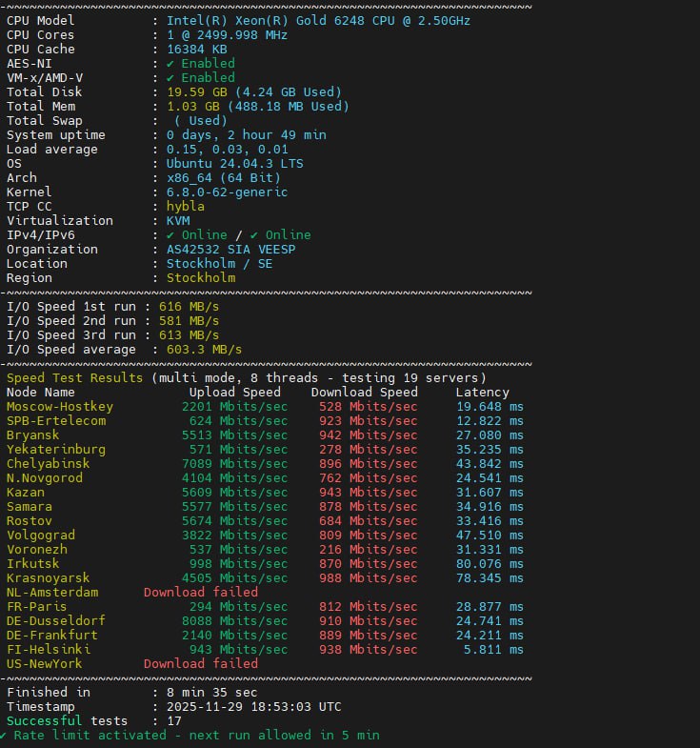This screenshot has height=748, width=700.
Task: Click 'Download failed' on NL-Amsterdam row
Action: [x=201, y=593]
